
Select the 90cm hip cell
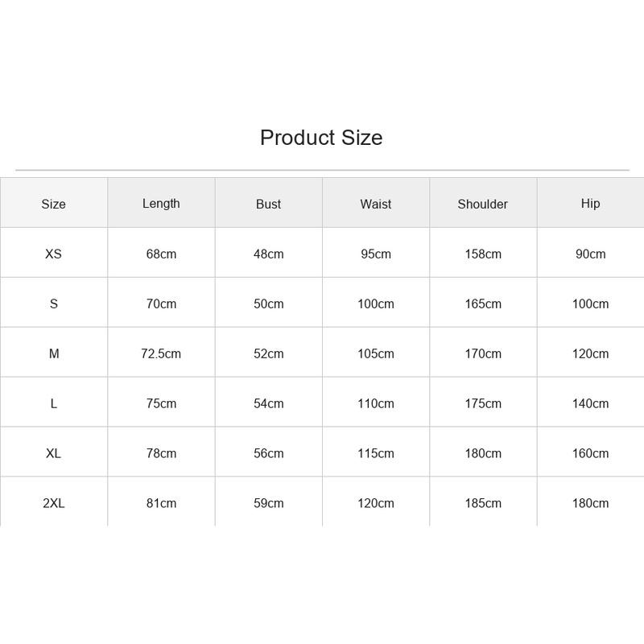[x=590, y=254]
